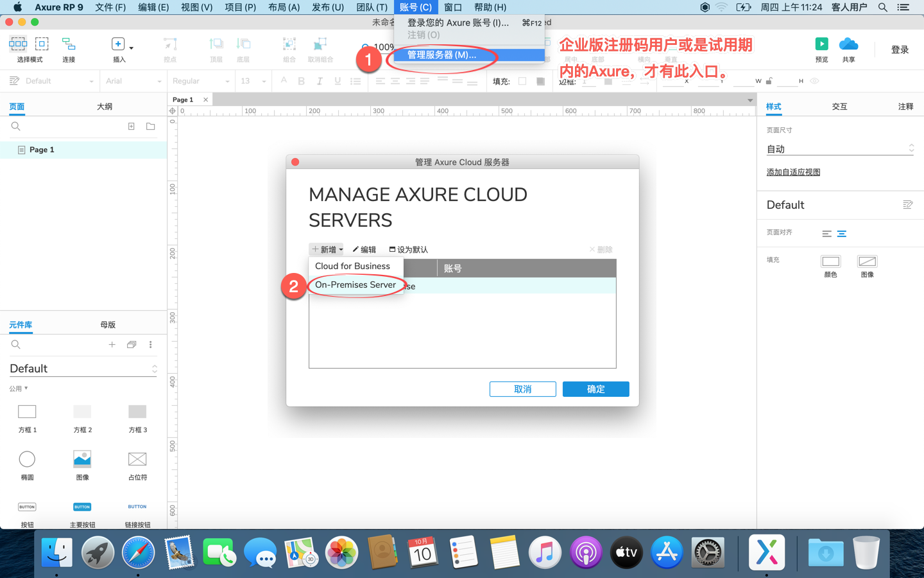
Task: Click the server table 账号 column header
Action: click(526, 268)
